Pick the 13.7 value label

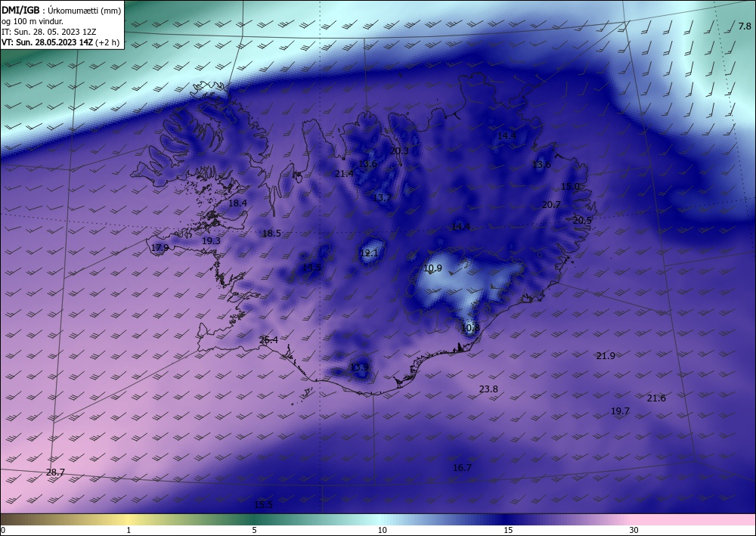tap(382, 197)
